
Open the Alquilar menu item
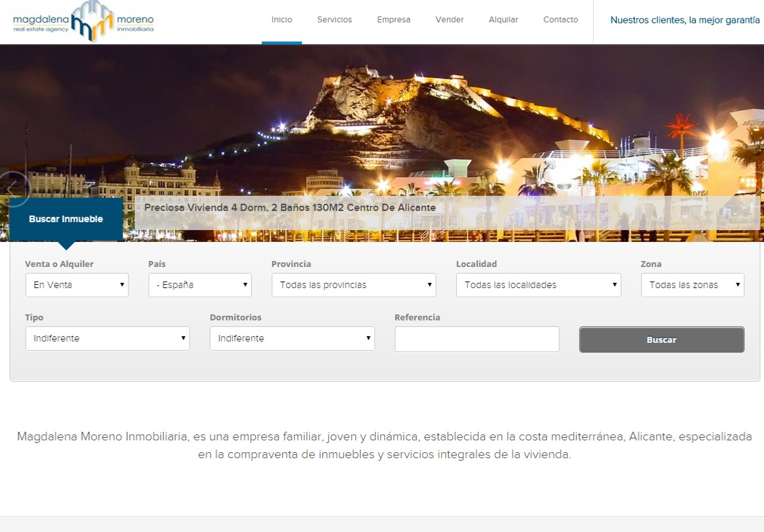pos(504,20)
